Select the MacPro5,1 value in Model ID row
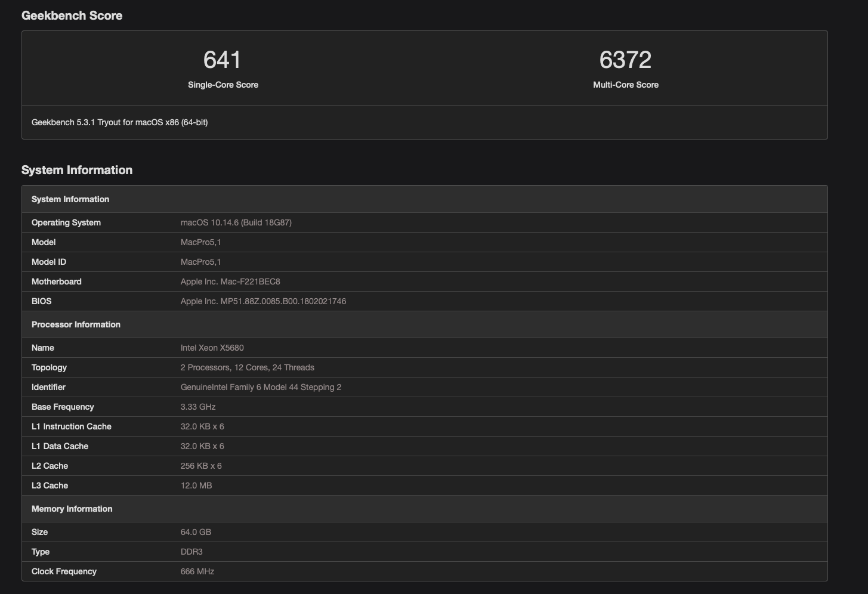Screen dimensions: 868x594 pyautogui.click(x=201, y=262)
